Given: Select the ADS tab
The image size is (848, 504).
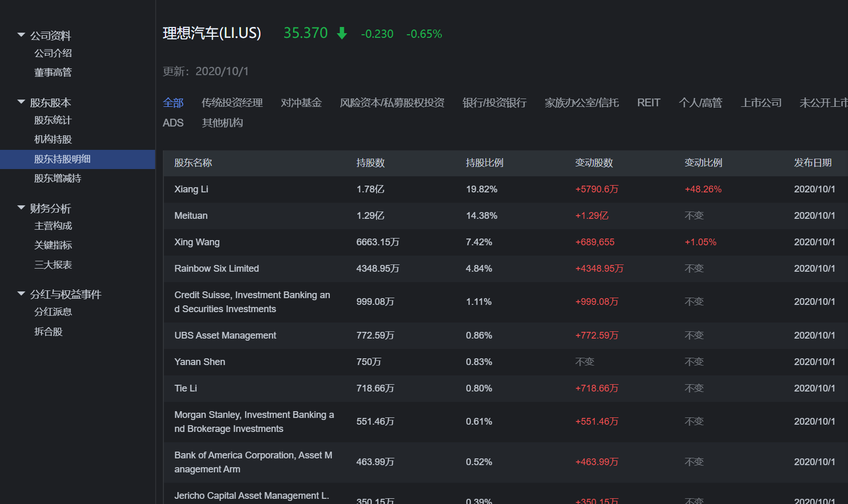Looking at the screenshot, I should coord(173,123).
